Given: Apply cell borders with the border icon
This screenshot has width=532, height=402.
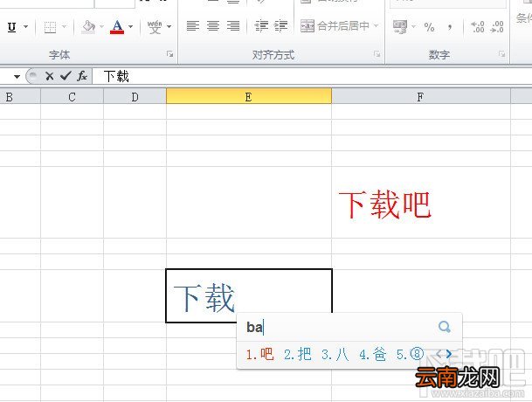Looking at the screenshot, I should (50, 27).
